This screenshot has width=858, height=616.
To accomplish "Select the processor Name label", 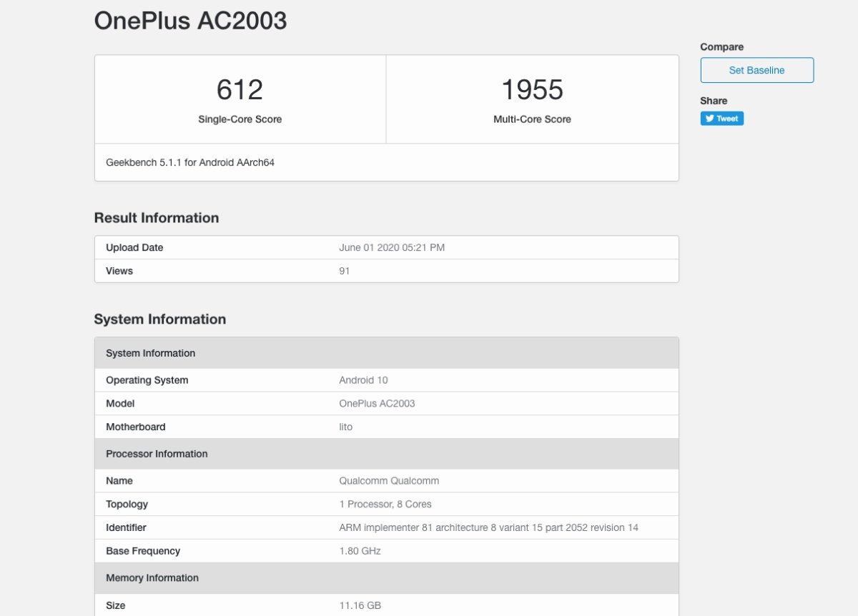I will (119, 481).
